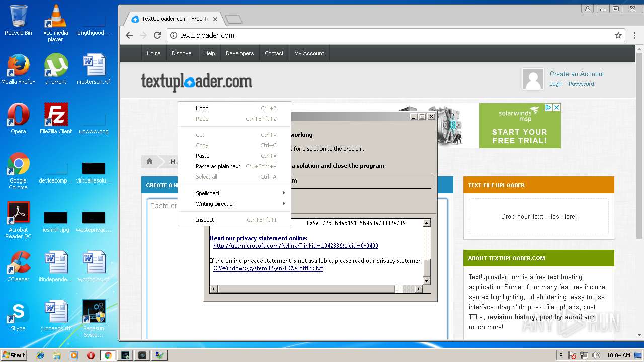Viewport: 644px width, 362px height.
Task: Click the dialog's vertical scrollbar down arrow
Action: click(426, 281)
